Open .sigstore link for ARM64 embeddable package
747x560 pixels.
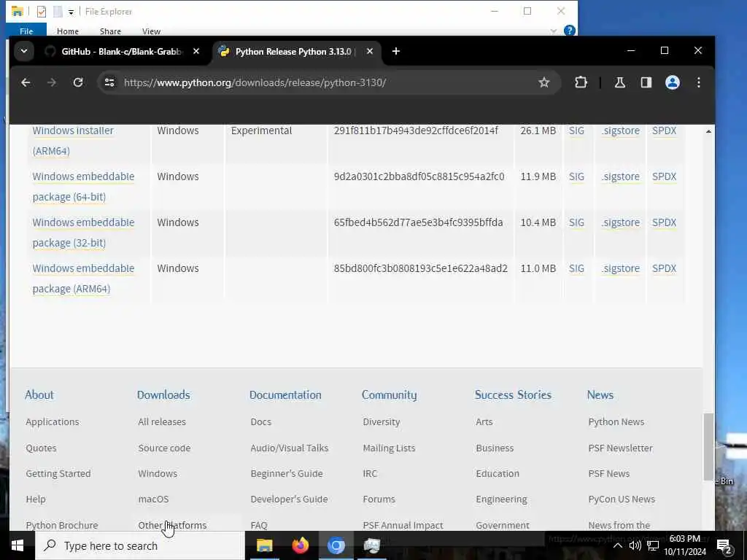click(620, 268)
